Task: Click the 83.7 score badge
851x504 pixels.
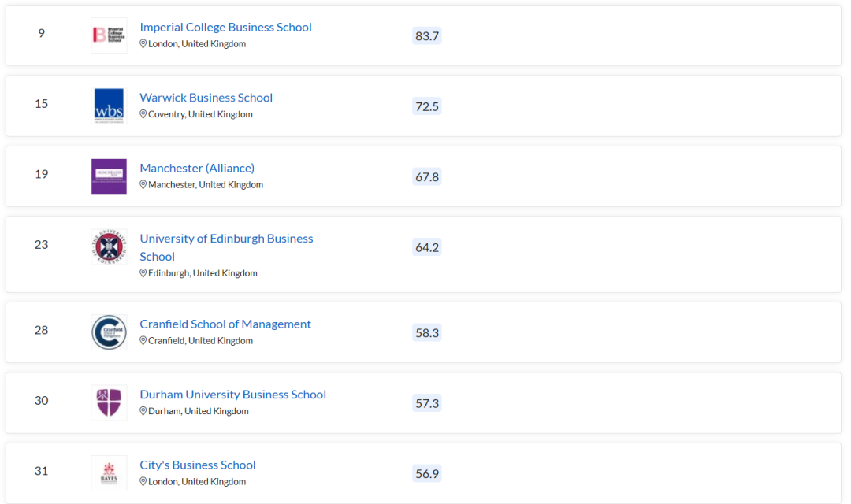Action: coord(427,35)
